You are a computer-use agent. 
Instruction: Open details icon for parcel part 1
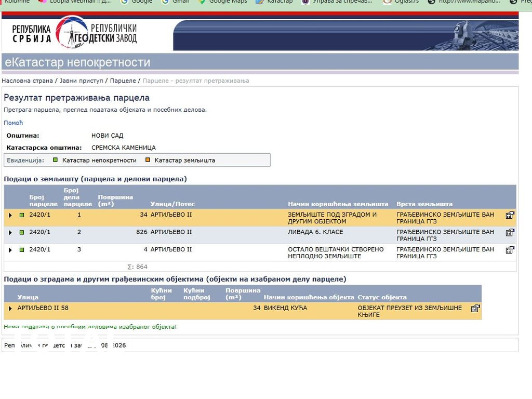pos(510,215)
